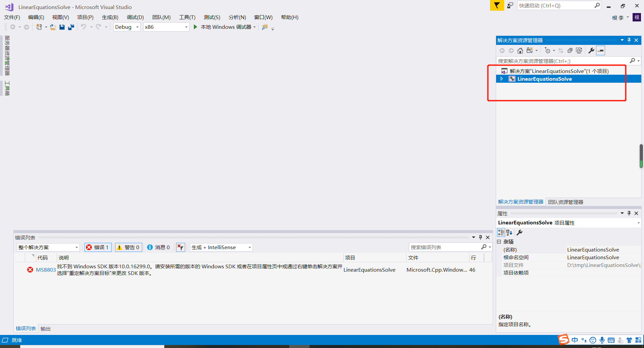Viewport: 644px width, 348px height.
Task: Open the 根 李 account dropdown
Action: point(620,17)
